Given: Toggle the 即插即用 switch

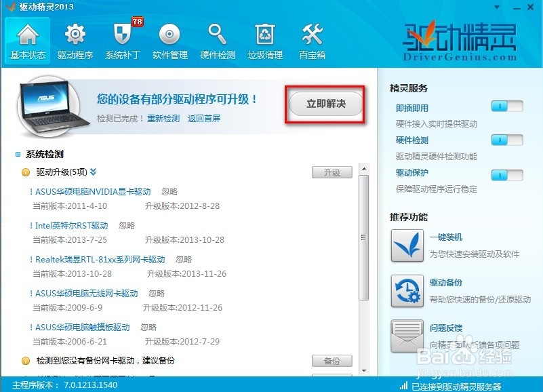Looking at the screenshot, I should click(507, 106).
